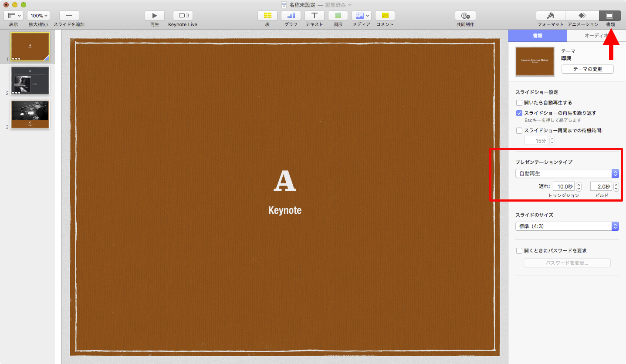Switch to the オーディオ tab
The width and height of the screenshot is (626, 364).
(596, 36)
